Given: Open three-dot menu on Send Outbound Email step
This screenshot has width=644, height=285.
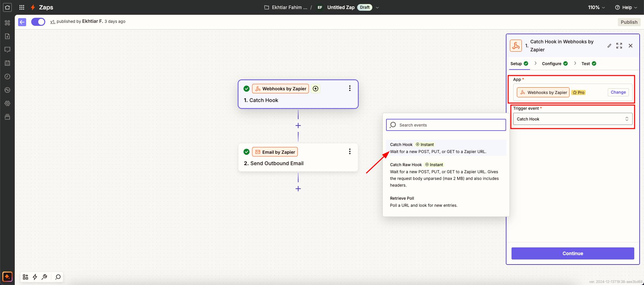Looking at the screenshot, I should pos(350,151).
